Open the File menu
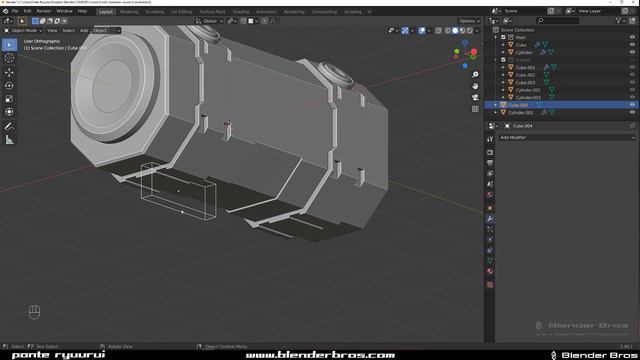 pyautogui.click(x=15, y=11)
